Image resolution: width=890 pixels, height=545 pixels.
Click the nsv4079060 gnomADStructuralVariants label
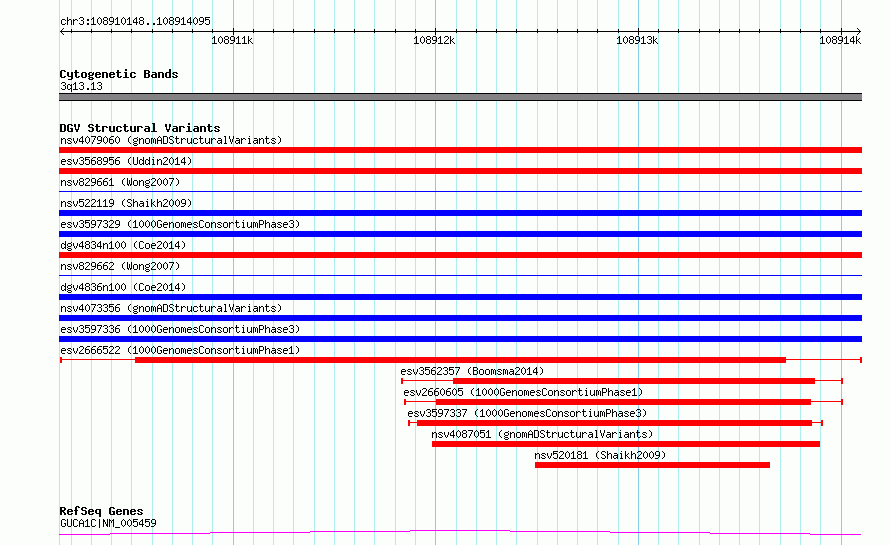(171, 140)
